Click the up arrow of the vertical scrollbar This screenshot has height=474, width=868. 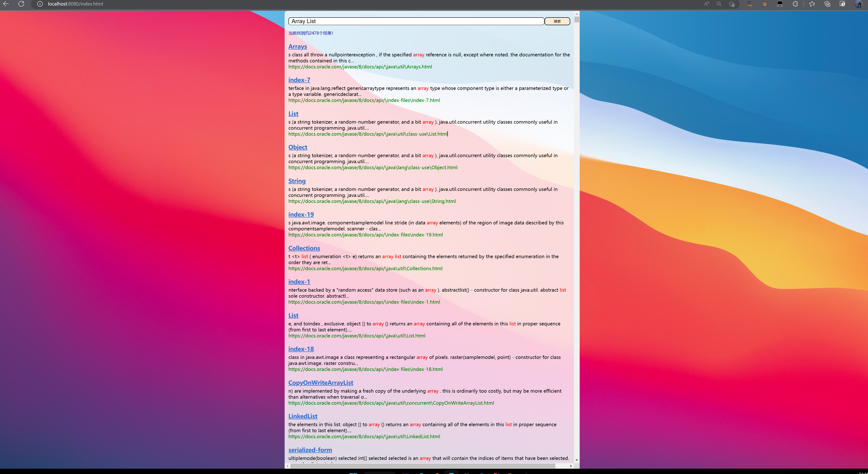(x=576, y=14)
